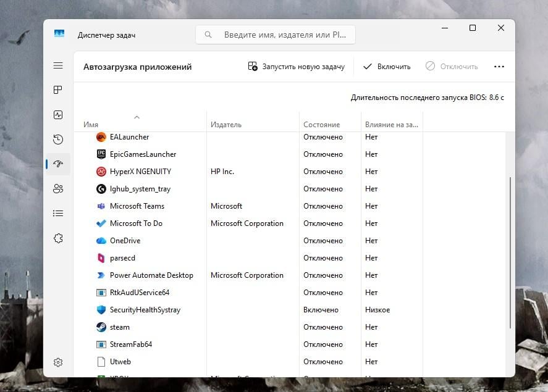Image resolution: width=548 pixels, height=392 pixels.
Task: Open the Performance page icon
Action: click(58, 114)
